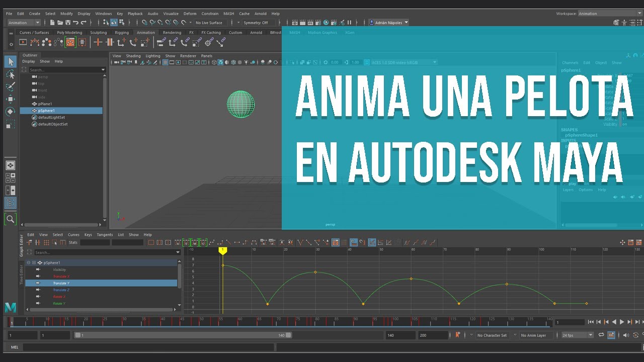The height and width of the screenshot is (362, 644).
Task: Activate the Select tool arrow
Action: pos(11,62)
